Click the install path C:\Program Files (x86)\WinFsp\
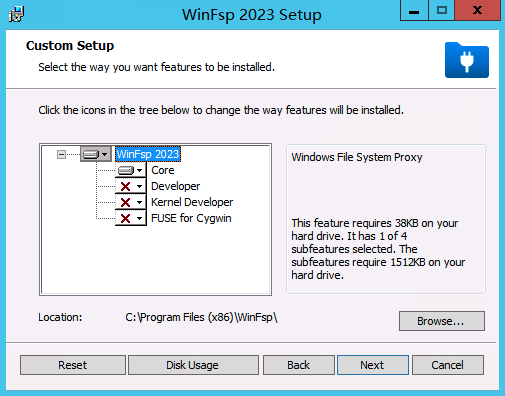The height and width of the screenshot is (396, 505). (201, 317)
